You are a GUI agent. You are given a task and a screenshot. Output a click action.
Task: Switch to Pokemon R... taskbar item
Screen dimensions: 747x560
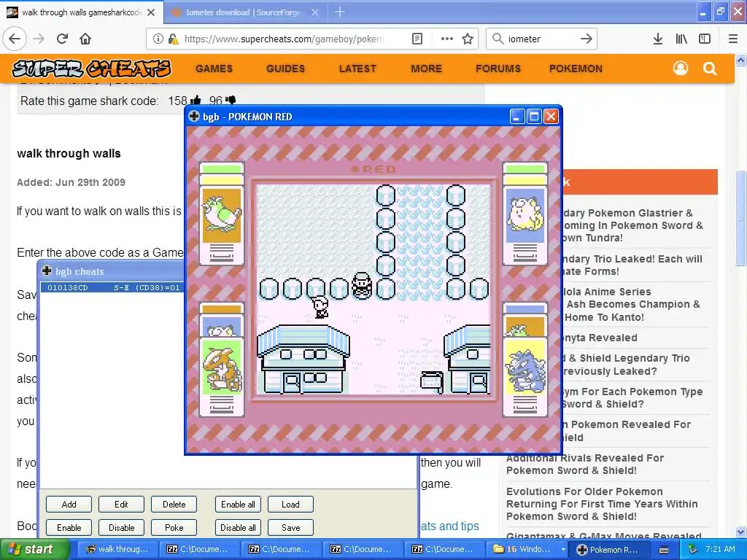[608, 549]
